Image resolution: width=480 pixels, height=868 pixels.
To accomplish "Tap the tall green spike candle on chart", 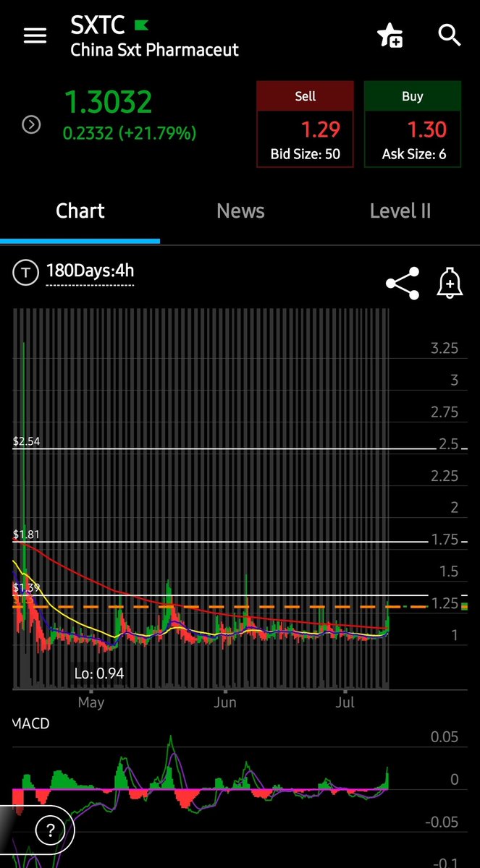I will coord(24,463).
